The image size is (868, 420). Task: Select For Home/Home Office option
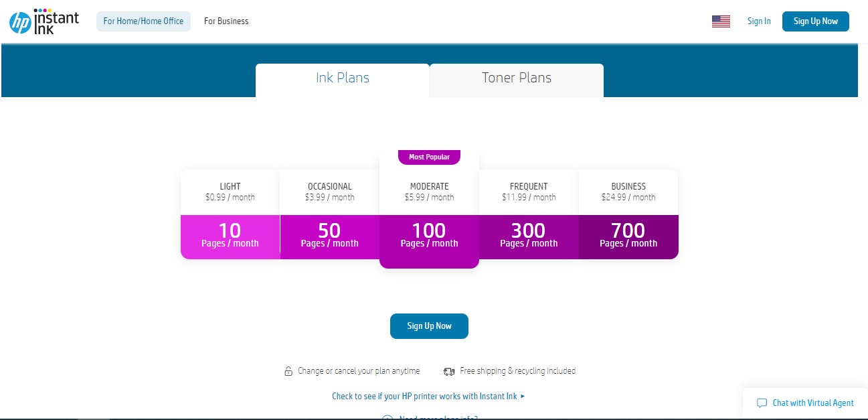click(143, 21)
